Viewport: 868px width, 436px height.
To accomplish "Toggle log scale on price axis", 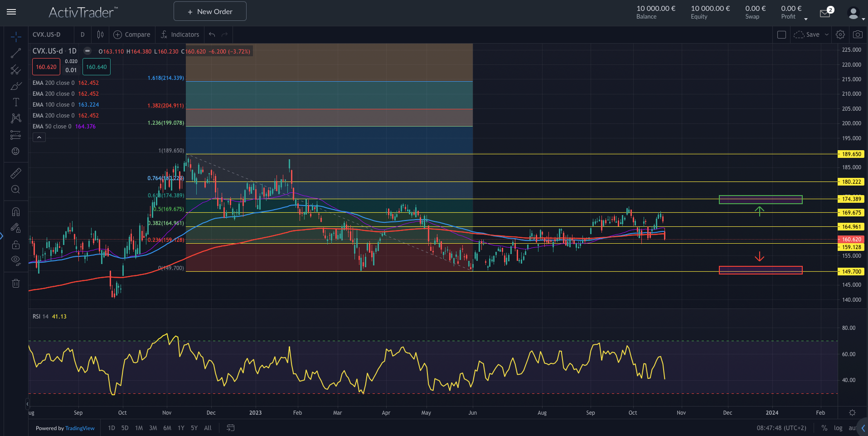I will (838, 428).
